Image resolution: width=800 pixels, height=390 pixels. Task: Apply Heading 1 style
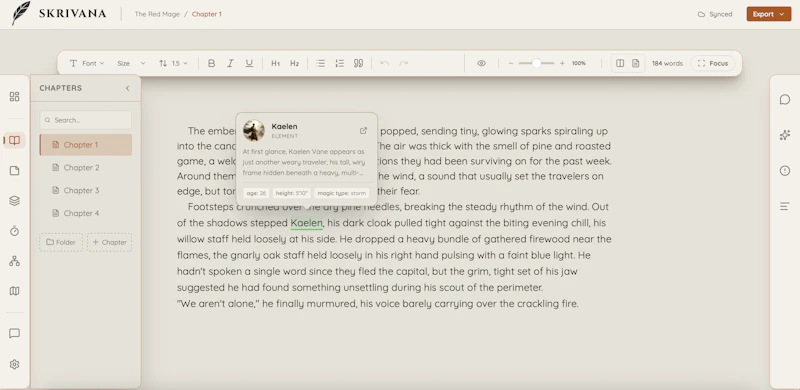(x=276, y=63)
